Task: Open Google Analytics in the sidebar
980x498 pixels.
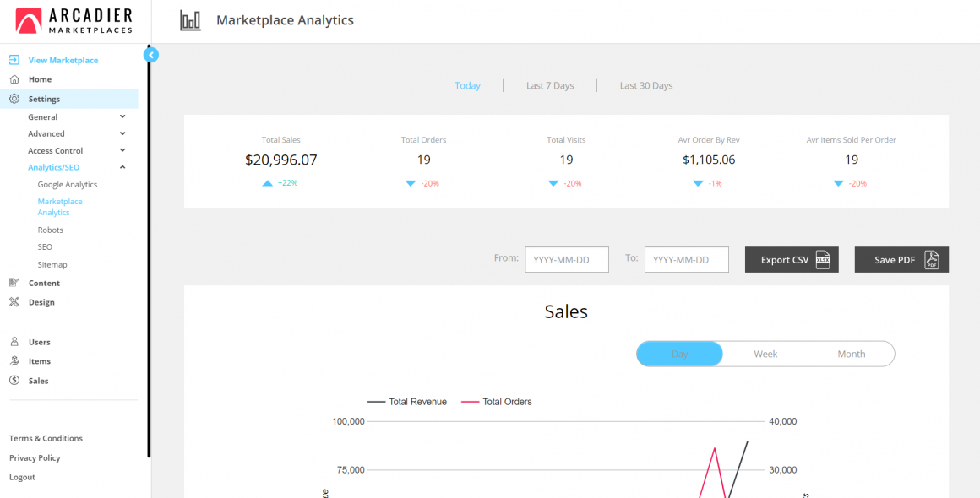Action: (x=68, y=185)
